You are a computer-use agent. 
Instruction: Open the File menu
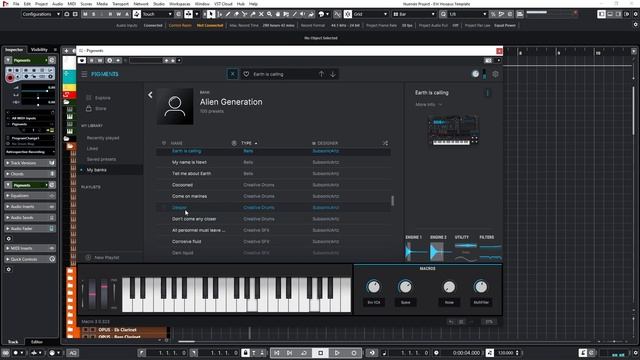coord(16,4)
